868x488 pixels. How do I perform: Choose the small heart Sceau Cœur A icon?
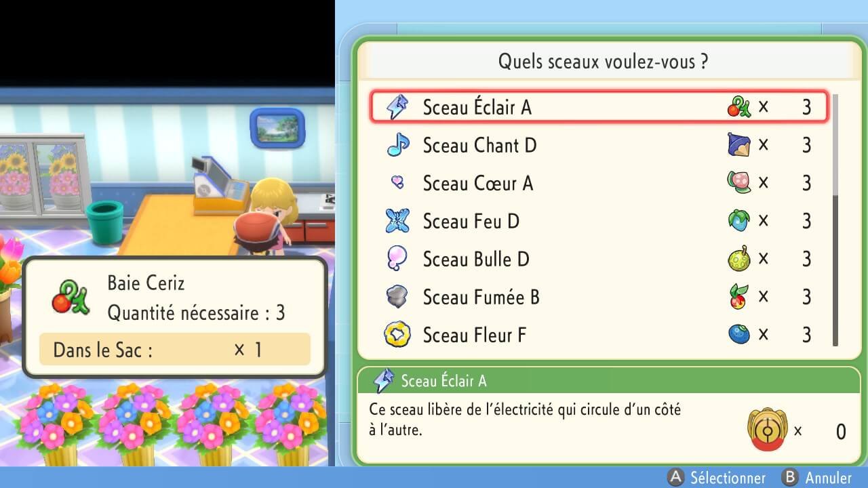397,182
